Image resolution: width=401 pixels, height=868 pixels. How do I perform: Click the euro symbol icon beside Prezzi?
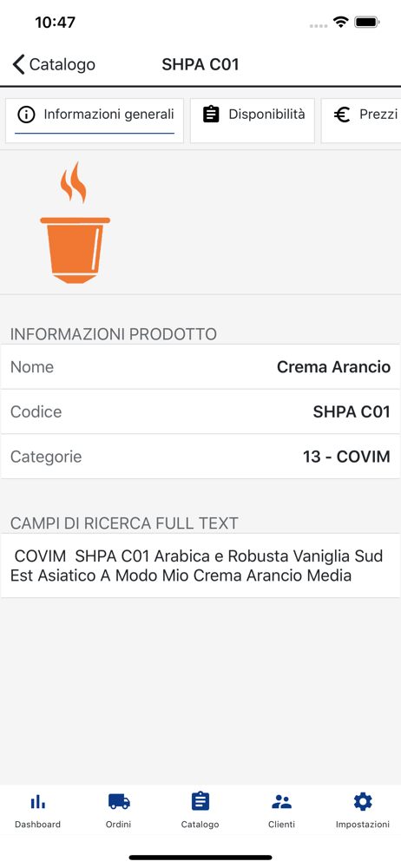[342, 115]
